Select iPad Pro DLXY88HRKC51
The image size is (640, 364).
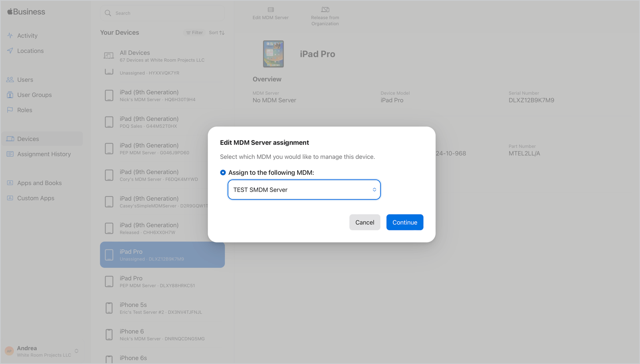[162, 282]
